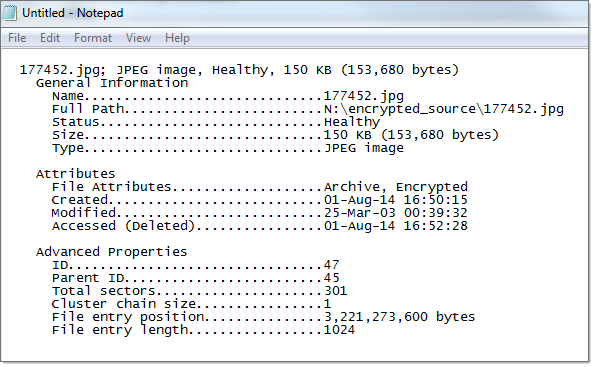Click the 'General Information' heading text
This screenshot has width=594, height=367.
tap(112, 83)
